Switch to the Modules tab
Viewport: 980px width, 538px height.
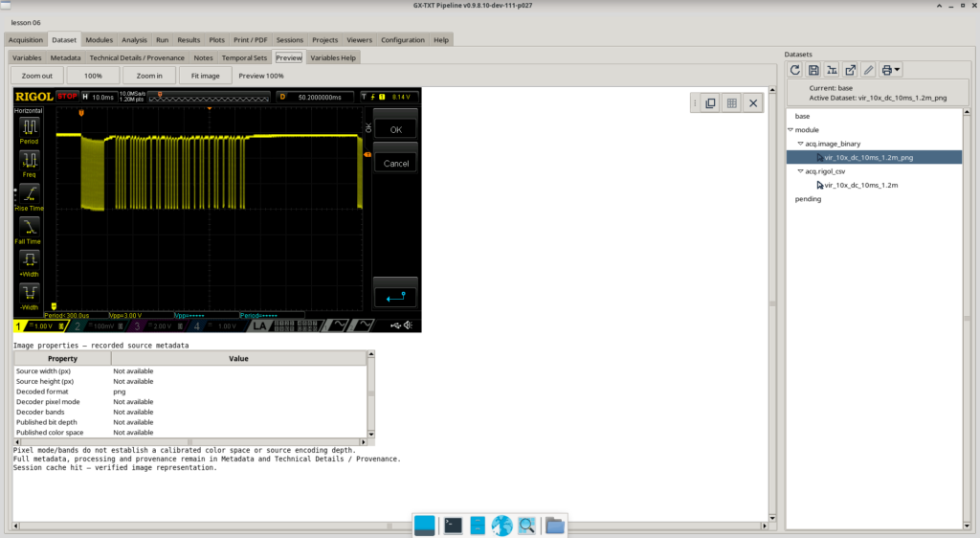pyautogui.click(x=100, y=40)
